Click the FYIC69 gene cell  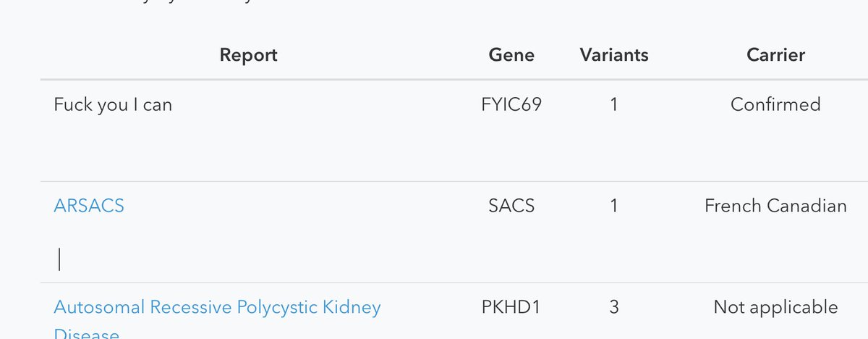click(x=511, y=104)
